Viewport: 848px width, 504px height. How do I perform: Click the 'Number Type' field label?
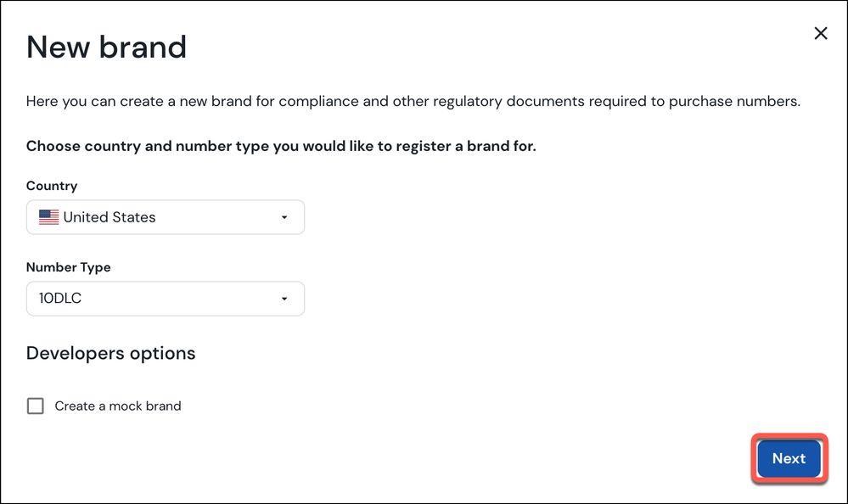pos(69,267)
